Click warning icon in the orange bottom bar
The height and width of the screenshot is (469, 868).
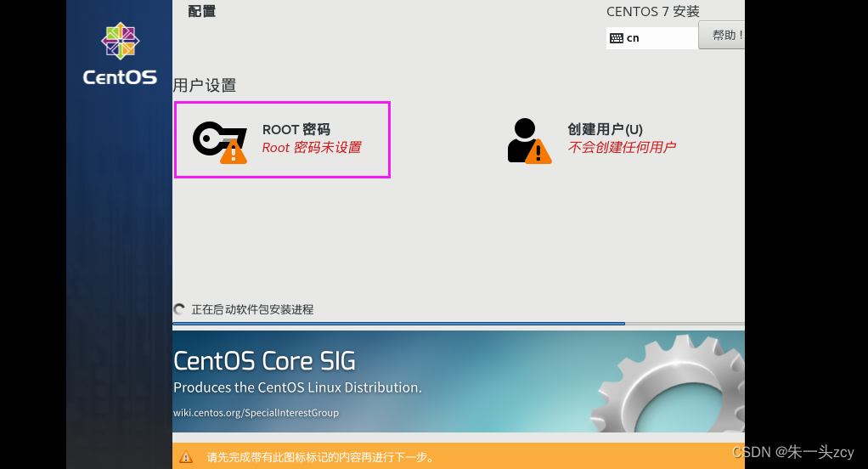click(186, 457)
